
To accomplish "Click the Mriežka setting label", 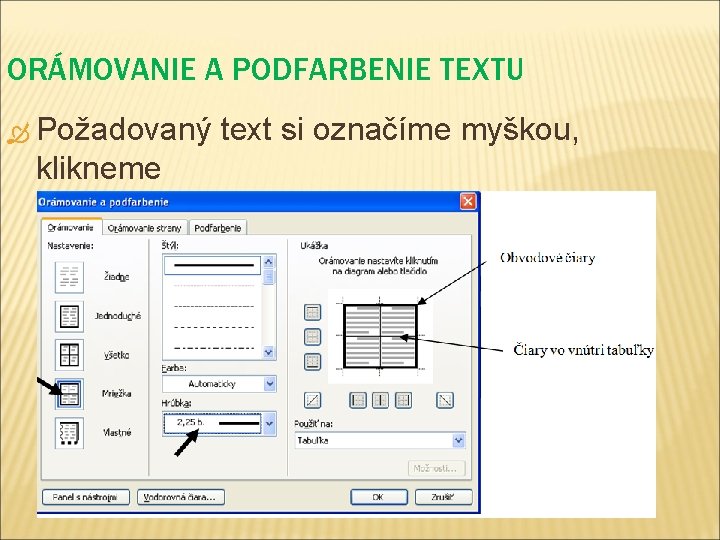I will click(x=117, y=394).
